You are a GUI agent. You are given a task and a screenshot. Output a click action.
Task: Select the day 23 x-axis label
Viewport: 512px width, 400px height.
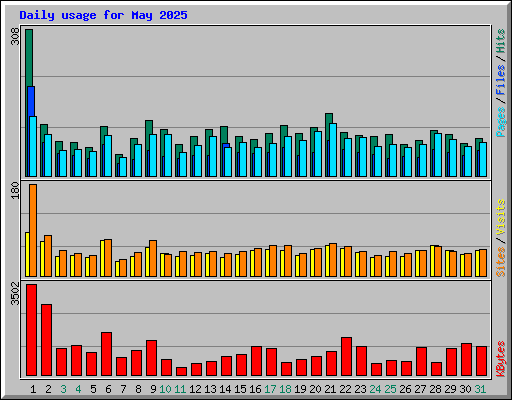[x=360, y=389]
